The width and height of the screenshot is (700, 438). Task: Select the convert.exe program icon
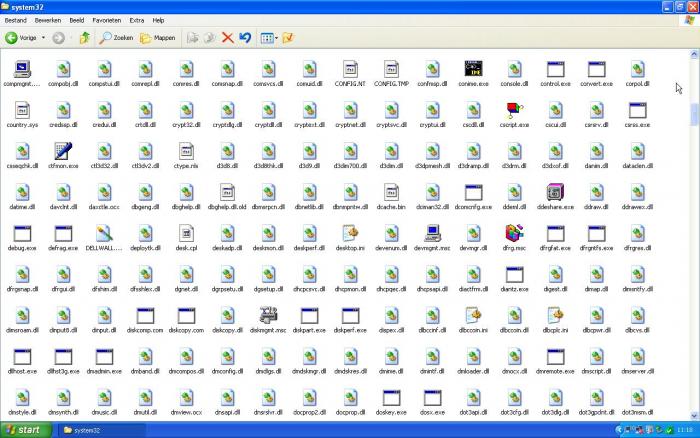[x=596, y=69]
